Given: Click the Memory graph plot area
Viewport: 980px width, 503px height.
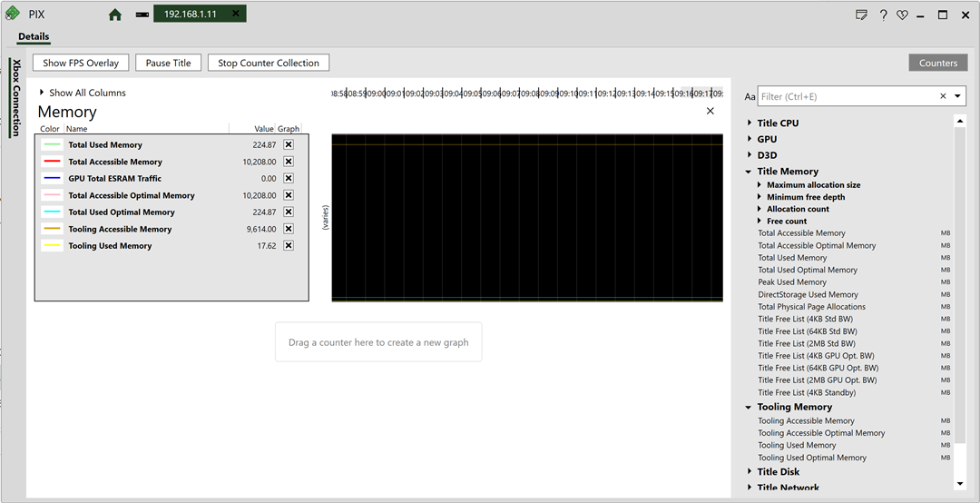Looking at the screenshot, I should point(527,218).
